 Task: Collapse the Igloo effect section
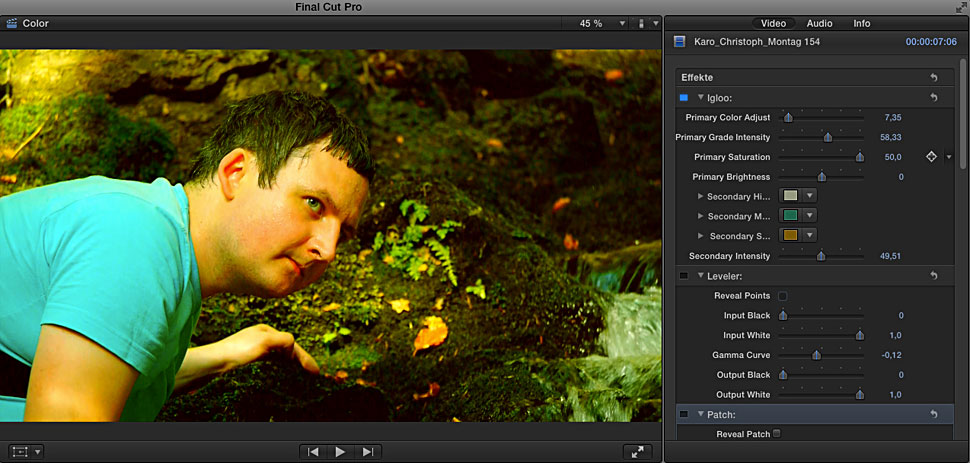coord(701,97)
